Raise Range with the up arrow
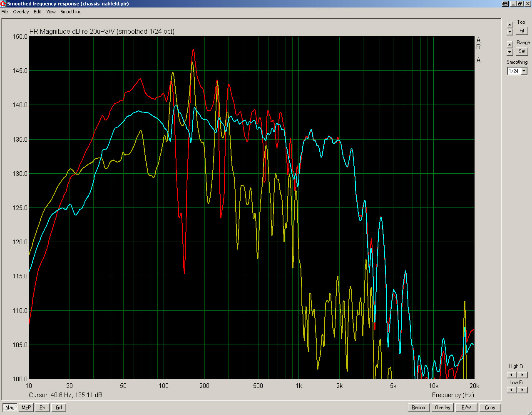The width and height of the screenshot is (532, 415). (510, 44)
